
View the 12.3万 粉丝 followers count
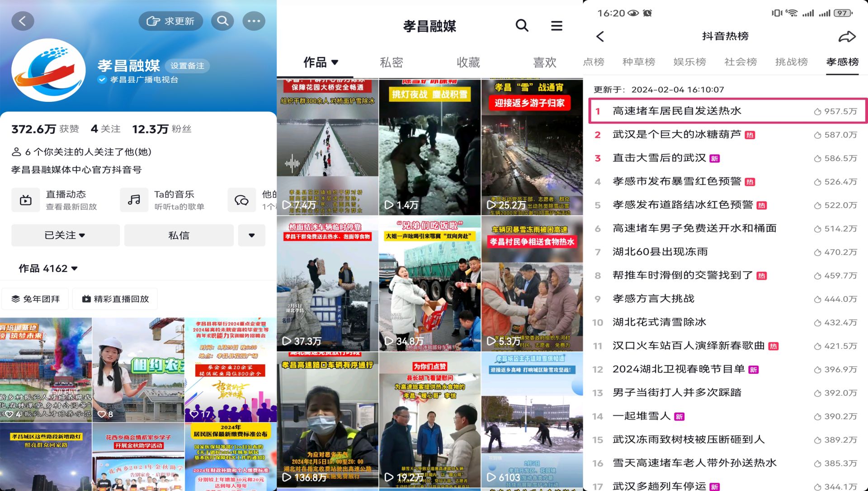[x=162, y=129]
